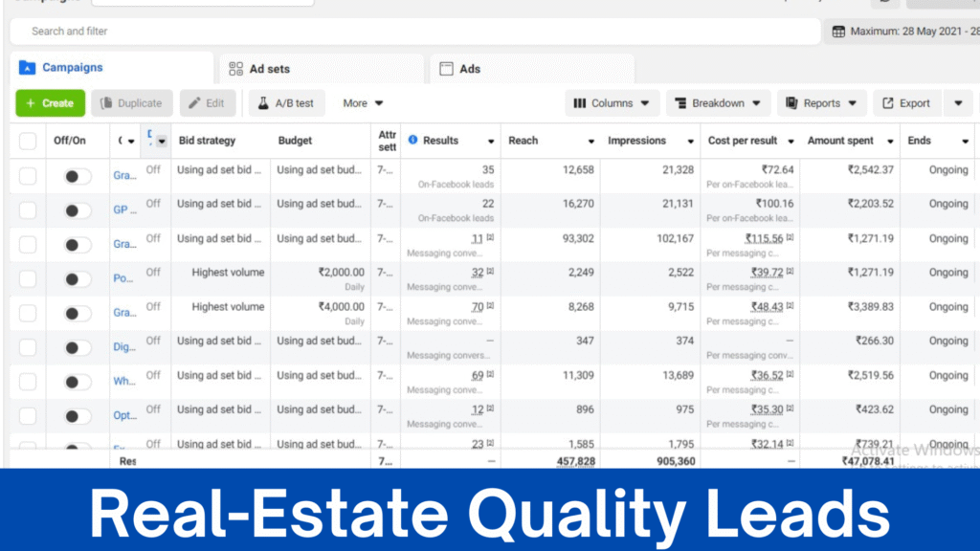
Task: Click the calendar icon by date range
Action: (838, 32)
